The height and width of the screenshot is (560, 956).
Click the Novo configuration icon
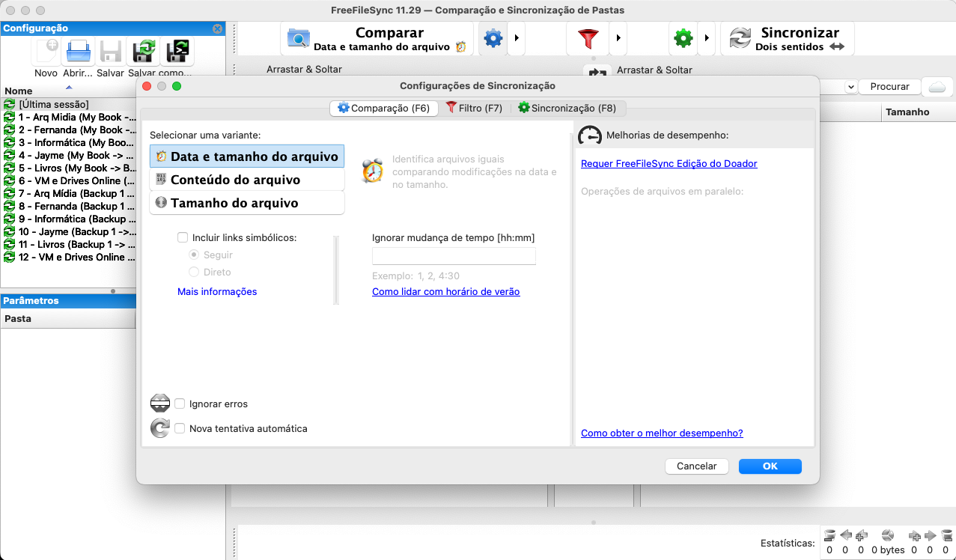46,52
